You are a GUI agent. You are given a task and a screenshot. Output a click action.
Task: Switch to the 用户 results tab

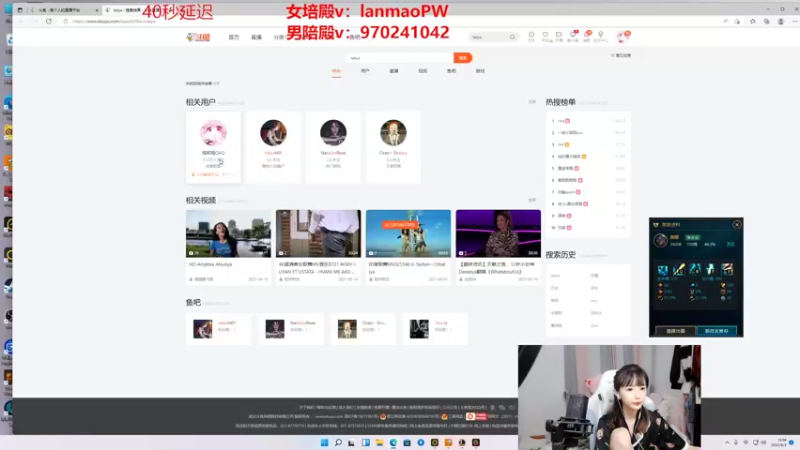(365, 71)
